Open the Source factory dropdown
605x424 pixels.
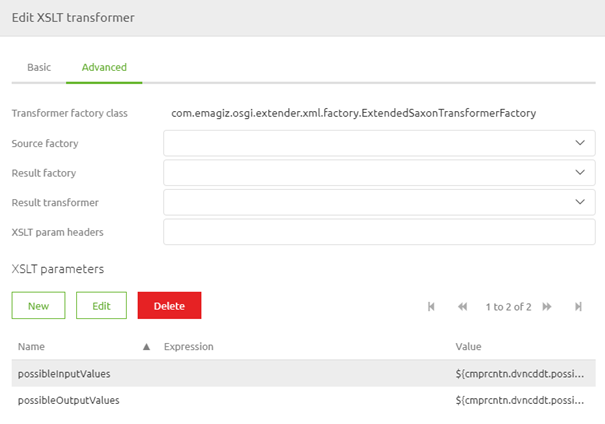(x=379, y=143)
